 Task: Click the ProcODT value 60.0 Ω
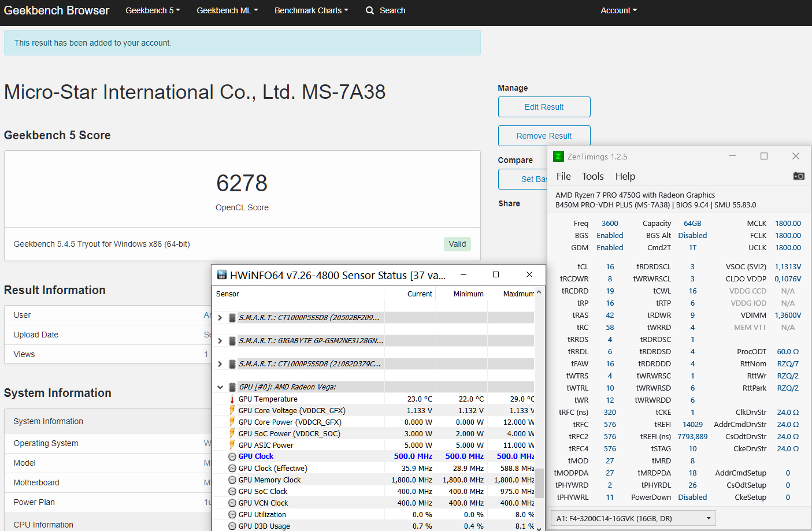(788, 352)
